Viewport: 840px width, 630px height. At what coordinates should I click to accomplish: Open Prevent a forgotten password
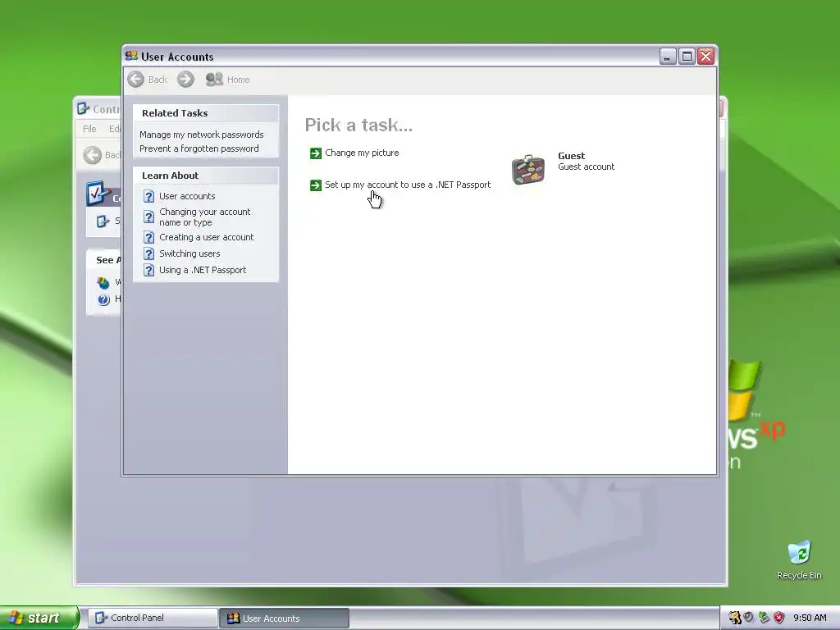coord(199,148)
